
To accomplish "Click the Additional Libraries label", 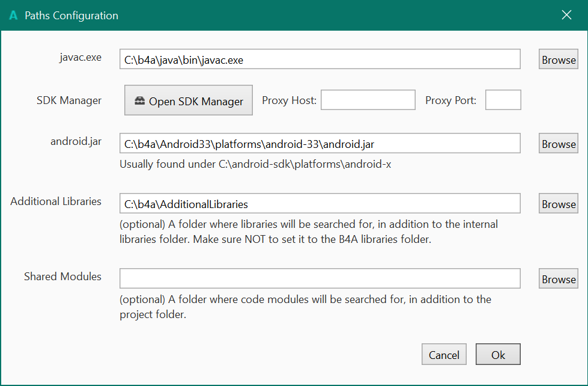I will [56, 201].
